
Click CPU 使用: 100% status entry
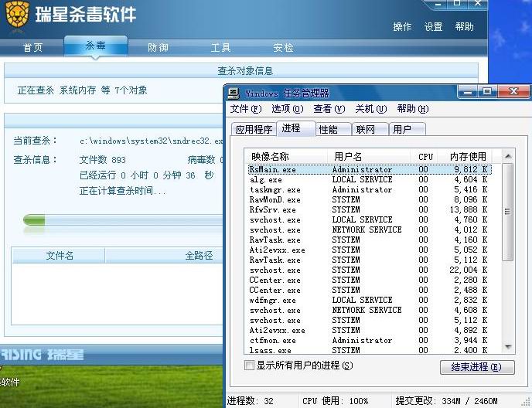pyautogui.click(x=336, y=401)
